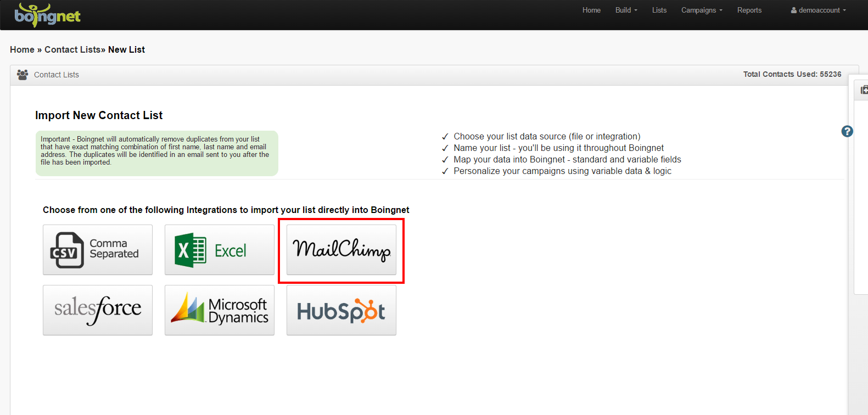This screenshot has width=868, height=415.
Task: Go to Lists in top navigation
Action: (659, 10)
